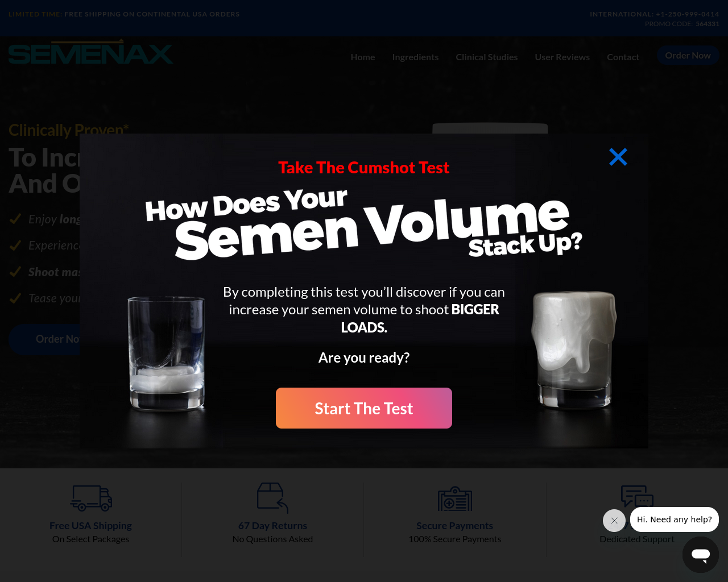Image resolution: width=728 pixels, height=582 pixels.
Task: Click the Start The Test button
Action: click(x=364, y=408)
